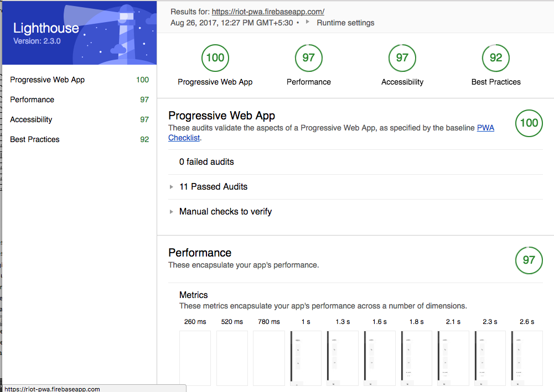554x392 pixels.
Task: Select Accessibility in the sidebar
Action: point(31,119)
